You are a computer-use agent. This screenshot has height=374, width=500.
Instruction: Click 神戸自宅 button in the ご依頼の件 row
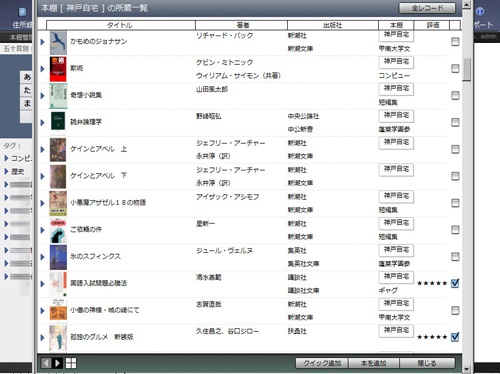396,223
